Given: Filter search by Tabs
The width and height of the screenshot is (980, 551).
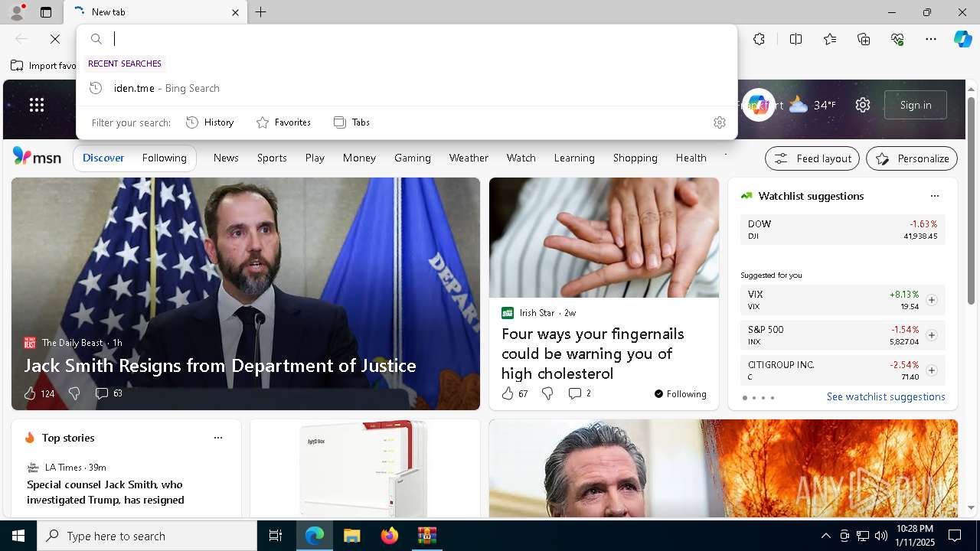Looking at the screenshot, I should click(x=351, y=122).
